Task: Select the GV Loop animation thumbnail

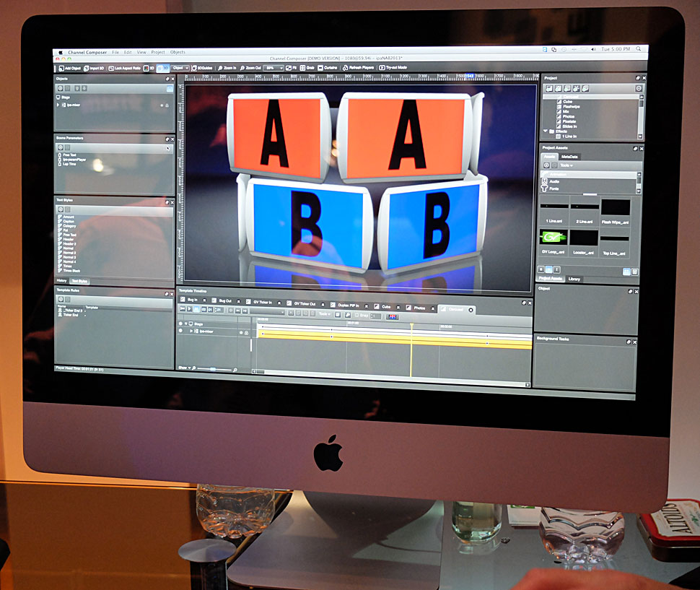Action: click(x=551, y=238)
